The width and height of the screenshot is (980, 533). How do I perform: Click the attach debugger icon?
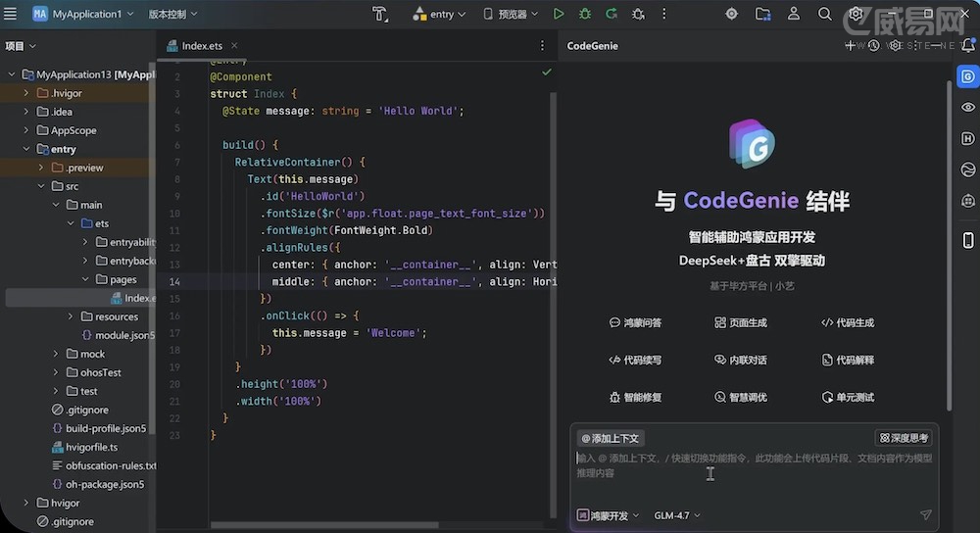[638, 14]
